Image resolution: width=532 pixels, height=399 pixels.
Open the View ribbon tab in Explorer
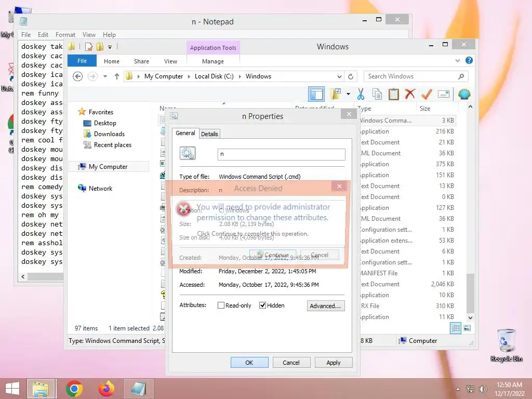click(x=170, y=61)
